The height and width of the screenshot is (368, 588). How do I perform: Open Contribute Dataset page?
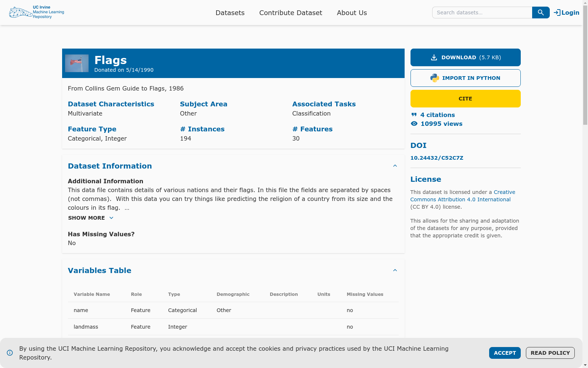(x=291, y=13)
